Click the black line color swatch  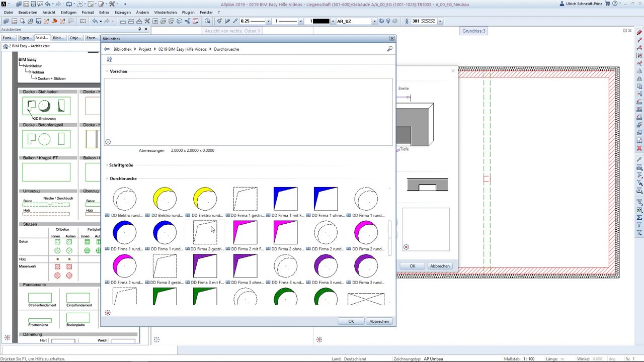coord(320,21)
